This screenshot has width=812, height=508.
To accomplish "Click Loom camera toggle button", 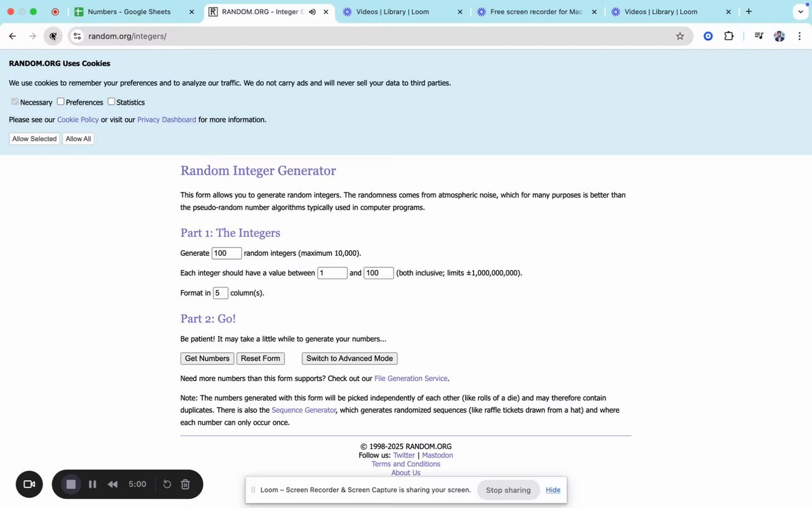I will pos(29,485).
